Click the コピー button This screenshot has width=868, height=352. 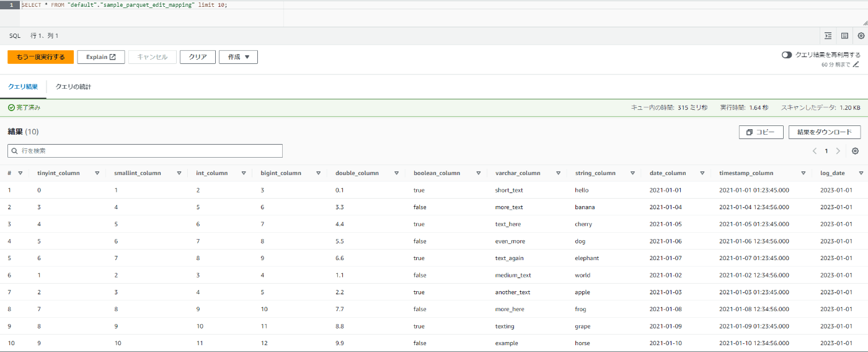(x=761, y=132)
